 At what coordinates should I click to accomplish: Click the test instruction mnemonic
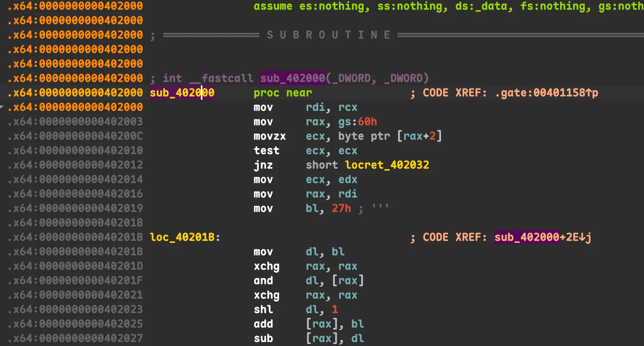(266, 151)
